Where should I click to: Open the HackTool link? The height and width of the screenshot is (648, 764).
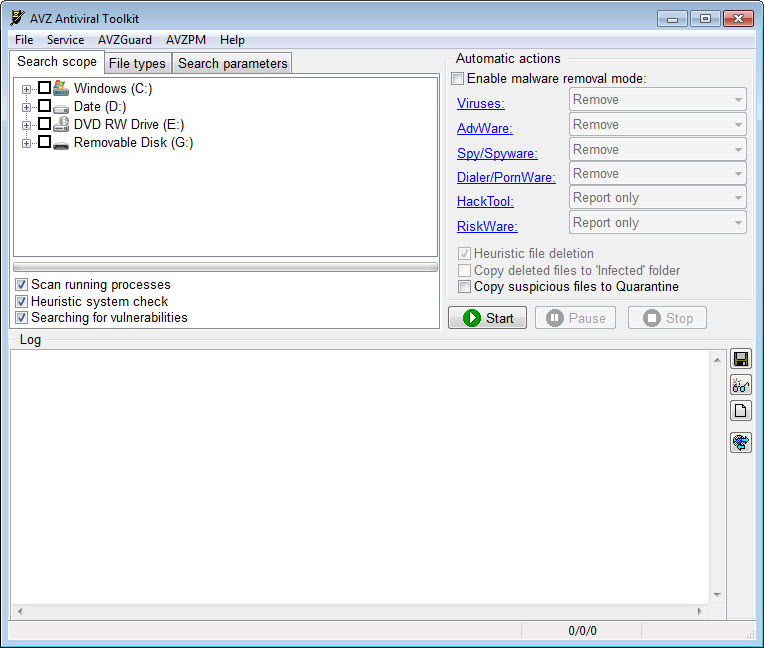pyautogui.click(x=485, y=201)
